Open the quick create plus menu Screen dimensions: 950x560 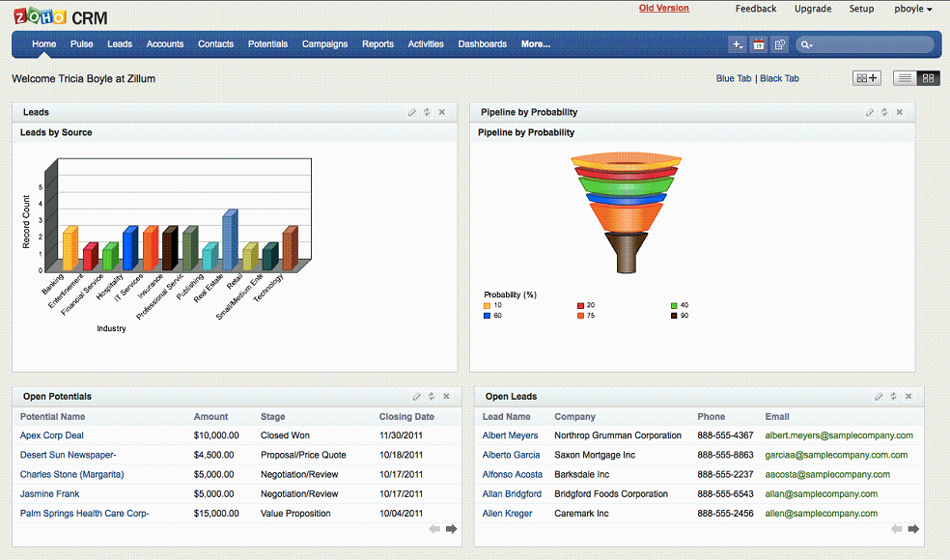click(738, 44)
